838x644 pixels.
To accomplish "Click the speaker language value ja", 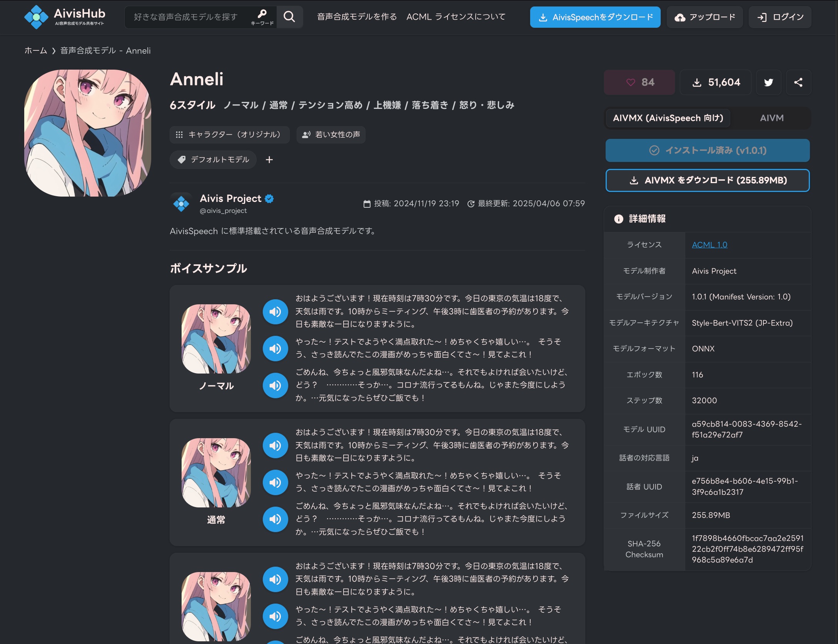I will [x=695, y=458].
